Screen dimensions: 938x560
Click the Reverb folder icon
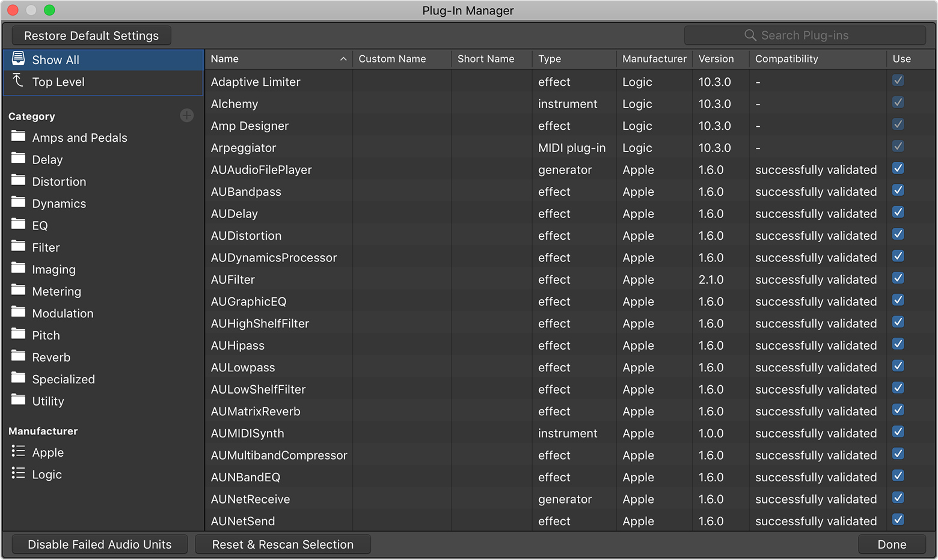19,356
